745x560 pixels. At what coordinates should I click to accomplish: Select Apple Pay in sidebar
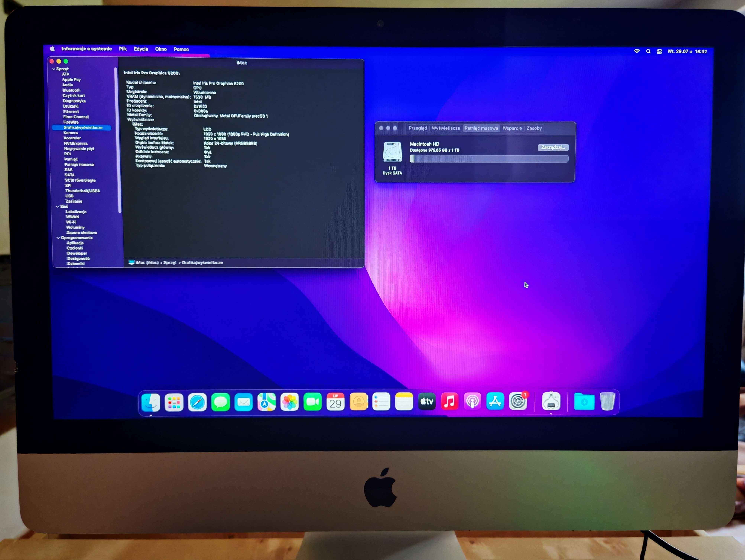point(71,79)
